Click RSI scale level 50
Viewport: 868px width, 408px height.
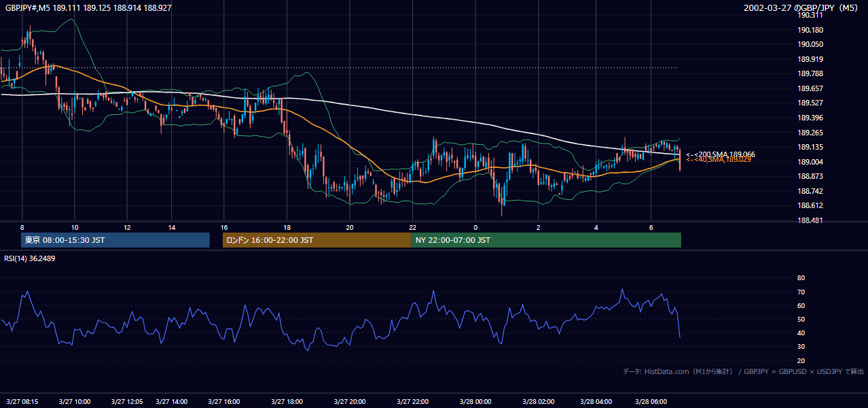801,319
